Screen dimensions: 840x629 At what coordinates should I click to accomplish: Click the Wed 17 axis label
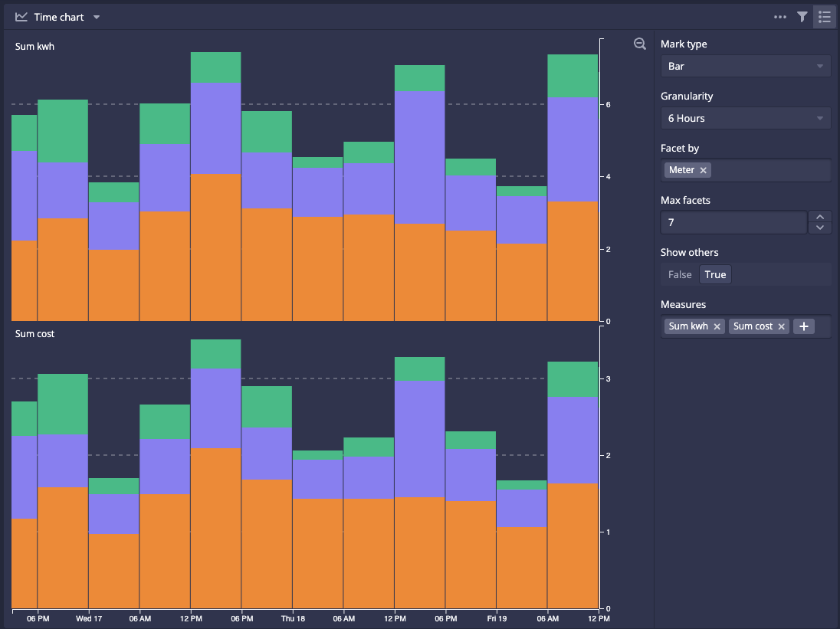(89, 619)
